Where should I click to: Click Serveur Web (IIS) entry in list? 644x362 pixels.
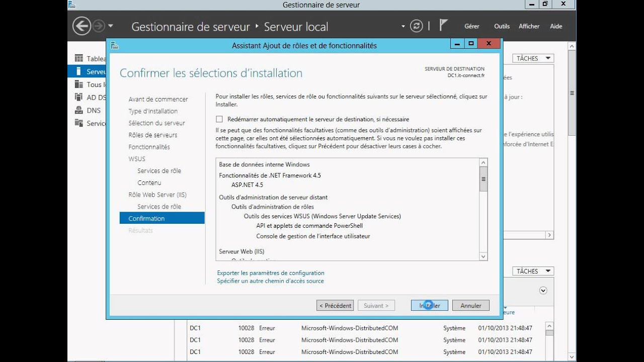pos(242,251)
